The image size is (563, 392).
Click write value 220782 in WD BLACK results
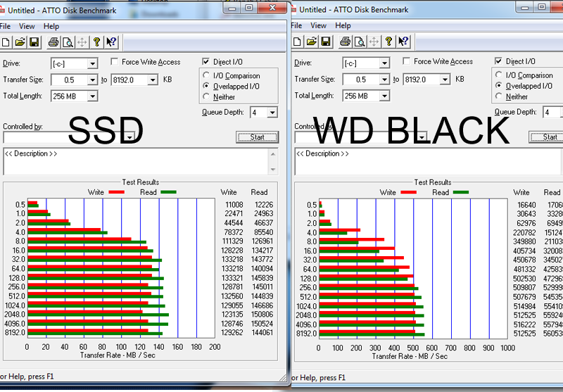tap(524, 233)
